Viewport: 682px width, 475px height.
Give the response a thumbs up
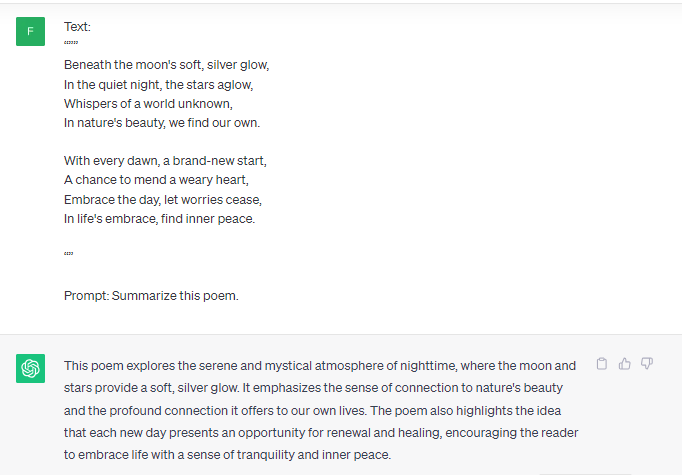click(x=624, y=364)
